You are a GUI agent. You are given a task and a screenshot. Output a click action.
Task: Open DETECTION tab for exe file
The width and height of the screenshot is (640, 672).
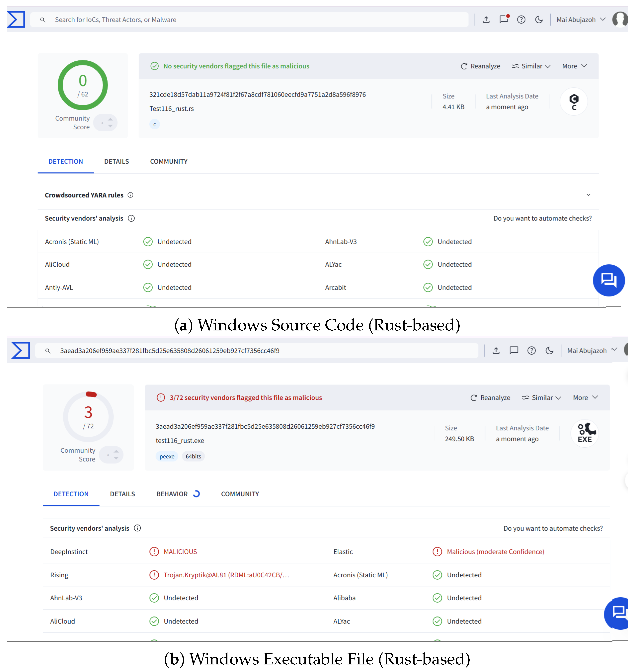pos(71,494)
